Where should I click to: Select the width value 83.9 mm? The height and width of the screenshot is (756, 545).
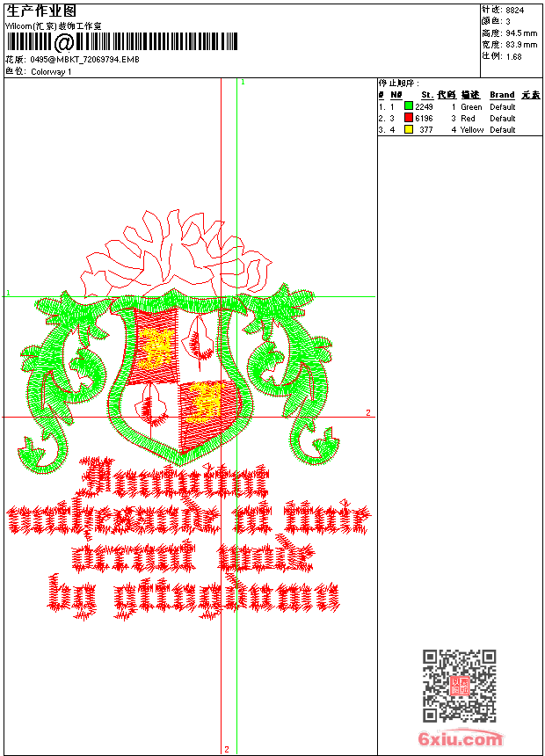coord(521,45)
